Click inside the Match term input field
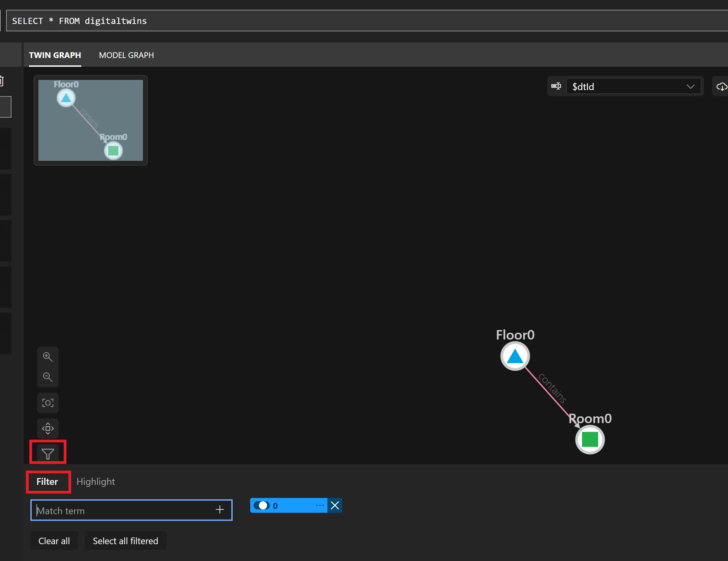This screenshot has height=561, width=728. tap(118, 510)
